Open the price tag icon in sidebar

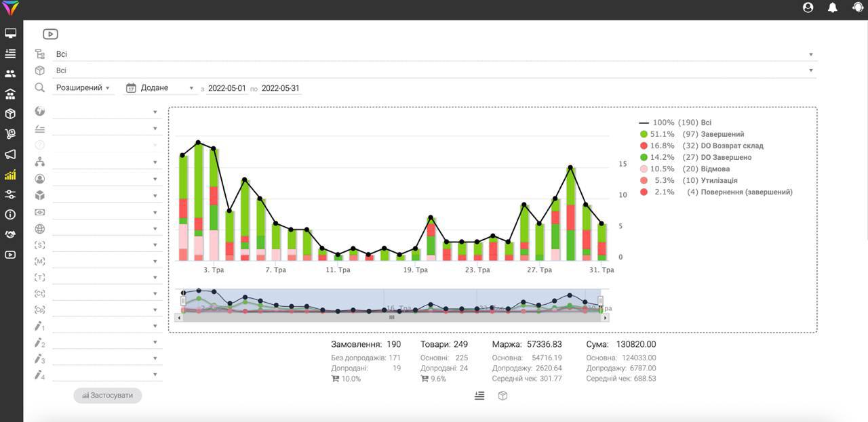(x=10, y=133)
